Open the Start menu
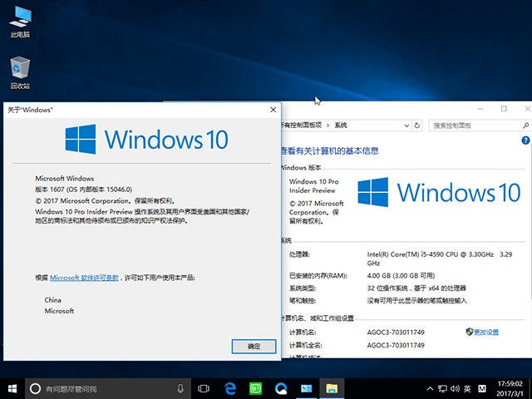This screenshot has width=532, height=399. (x=12, y=388)
